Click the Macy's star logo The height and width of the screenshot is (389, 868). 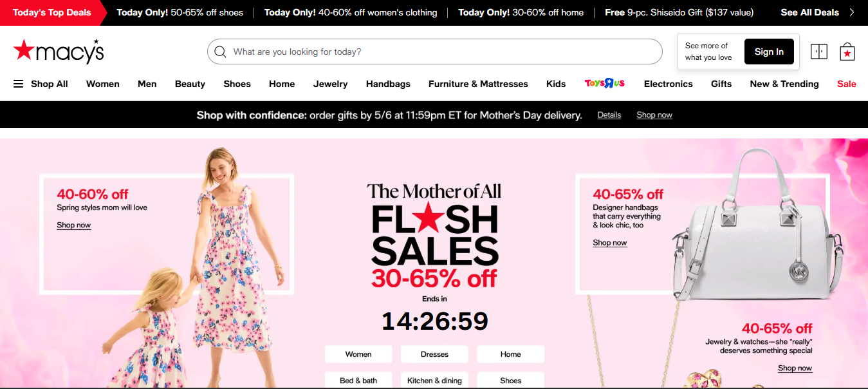coord(59,52)
